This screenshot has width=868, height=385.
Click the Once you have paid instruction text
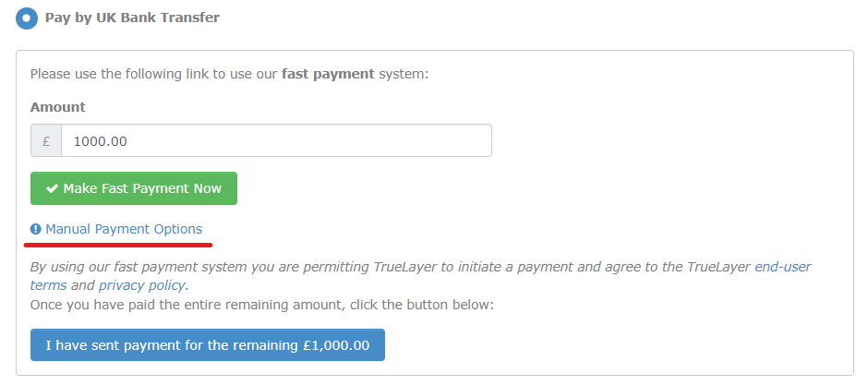tap(262, 304)
